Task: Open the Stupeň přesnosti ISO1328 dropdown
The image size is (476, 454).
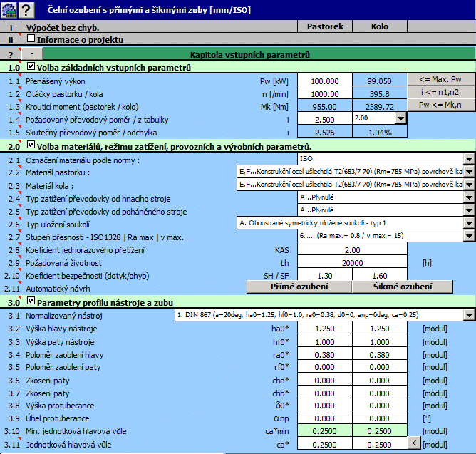Action: coord(469,236)
